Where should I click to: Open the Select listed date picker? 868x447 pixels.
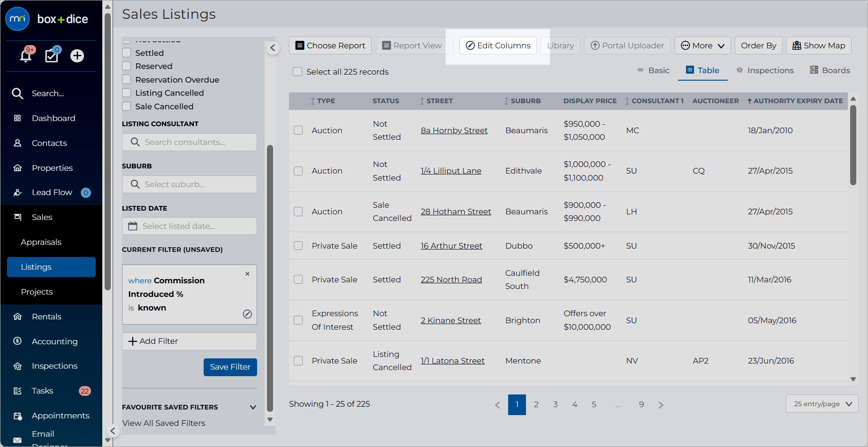(x=190, y=226)
